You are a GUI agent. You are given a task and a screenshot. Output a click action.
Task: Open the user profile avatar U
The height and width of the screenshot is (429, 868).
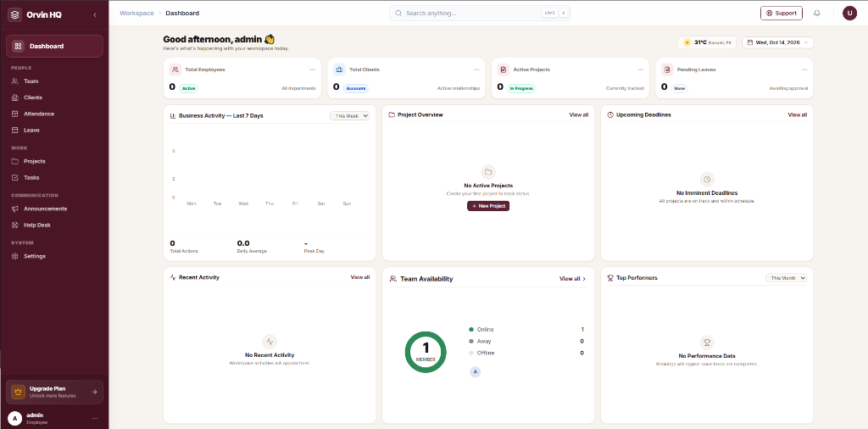(x=849, y=13)
